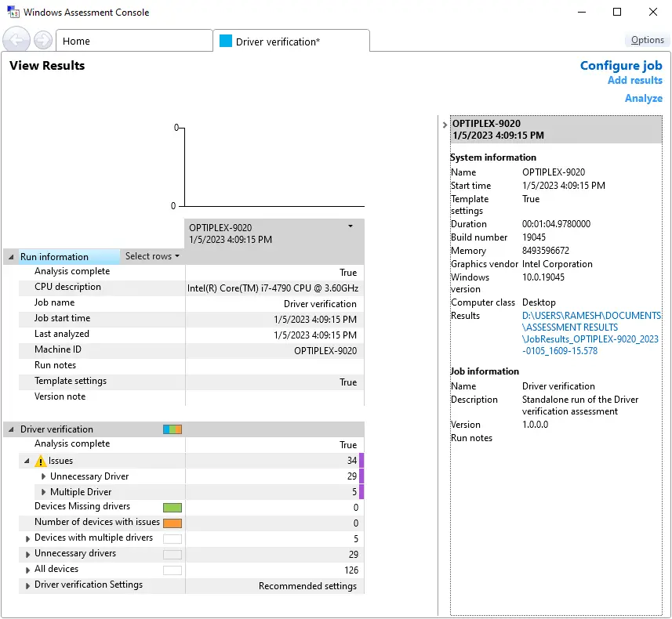Expand the Unnecessary drivers row
The image size is (672, 619).
pyautogui.click(x=27, y=554)
